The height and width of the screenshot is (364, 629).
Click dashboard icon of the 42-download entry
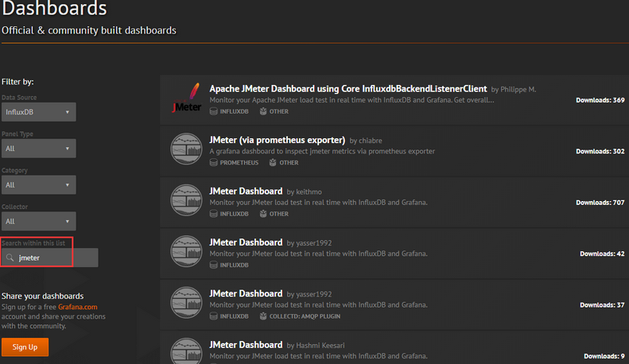(x=186, y=252)
